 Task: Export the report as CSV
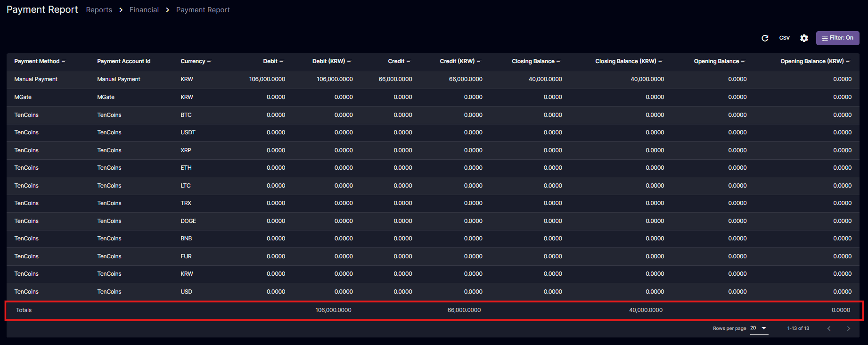(785, 38)
